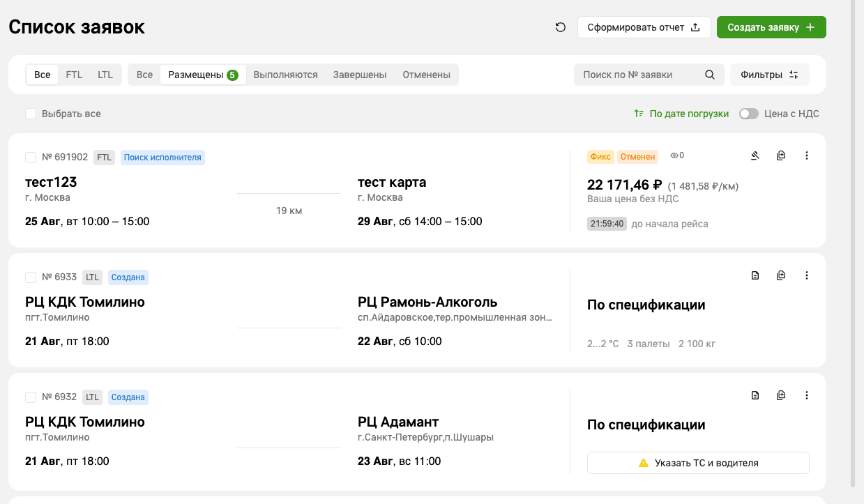
Task: Enable the 'Цена с НДС' switch
Action: [x=749, y=114]
